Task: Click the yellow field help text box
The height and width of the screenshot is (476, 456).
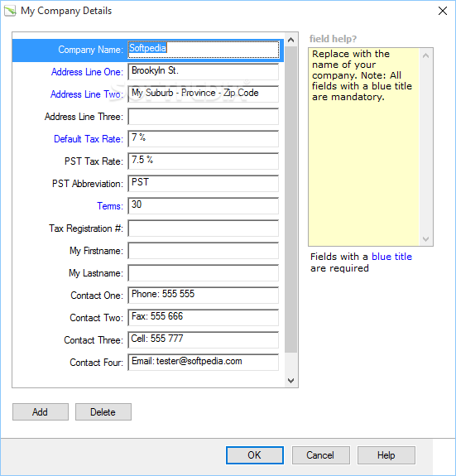Action: tap(364, 147)
